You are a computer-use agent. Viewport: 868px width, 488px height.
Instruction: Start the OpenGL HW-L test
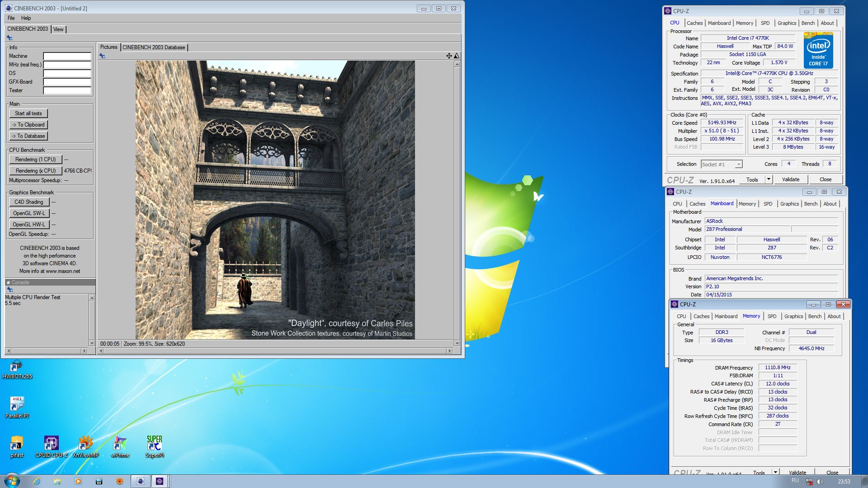pos(29,225)
